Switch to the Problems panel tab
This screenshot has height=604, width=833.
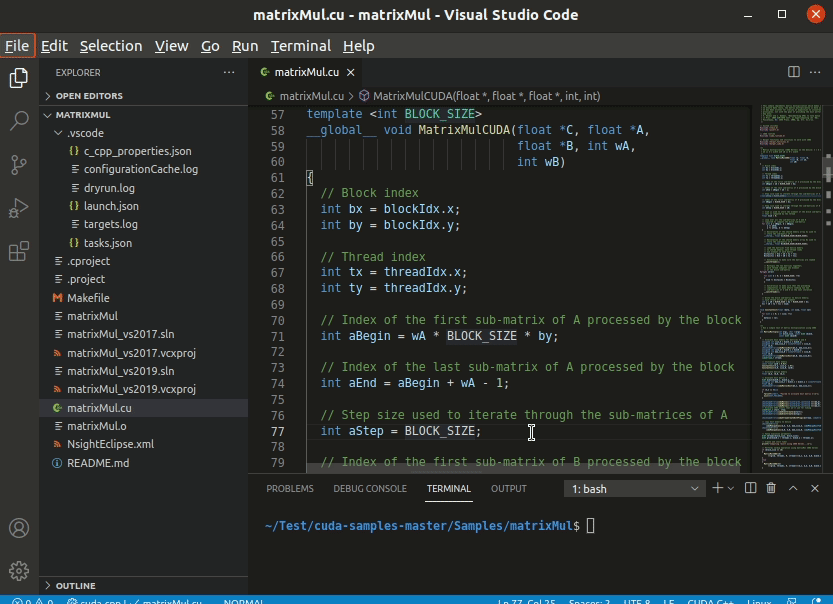tap(290, 489)
